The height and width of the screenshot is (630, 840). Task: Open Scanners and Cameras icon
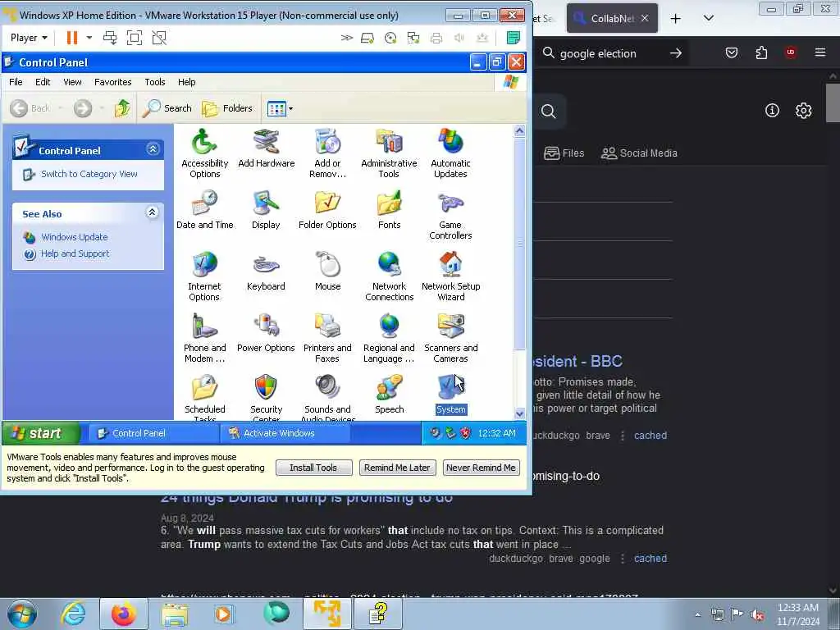[450, 338]
